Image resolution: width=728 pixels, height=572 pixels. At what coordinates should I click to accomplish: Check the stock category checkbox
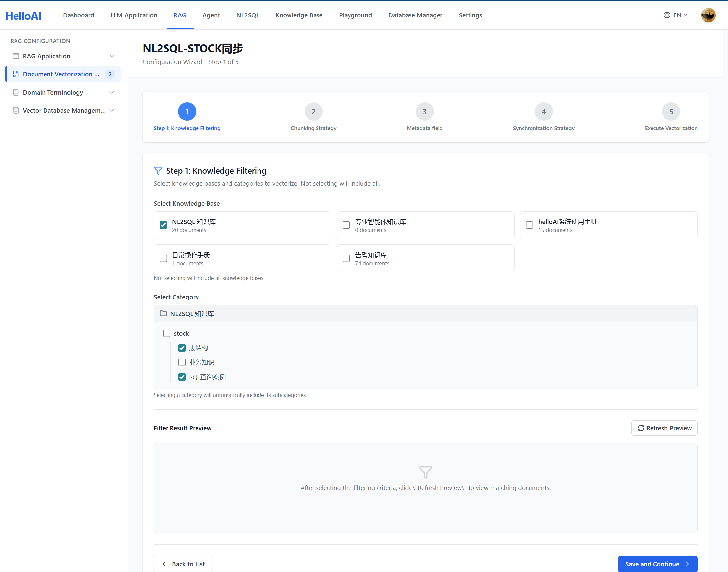tap(167, 333)
